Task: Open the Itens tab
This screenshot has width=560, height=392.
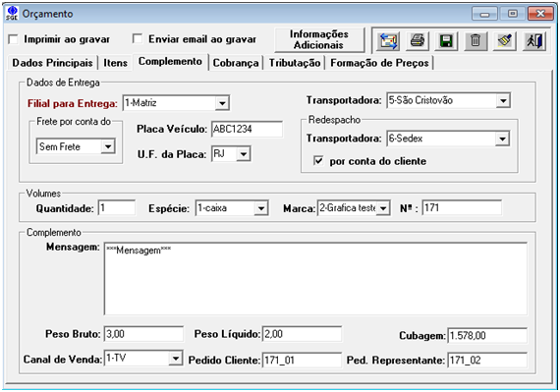Action: (x=115, y=63)
